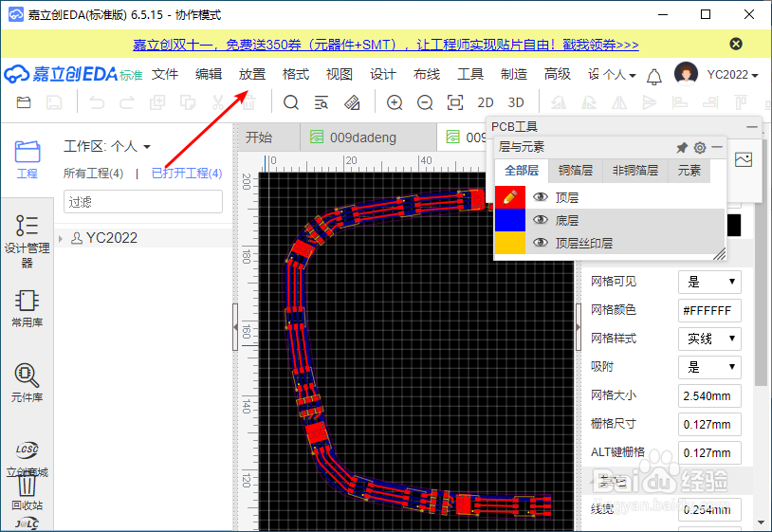Screen dimensions: 772x532
Task: Collapse the right panel handle
Action: tap(578, 327)
